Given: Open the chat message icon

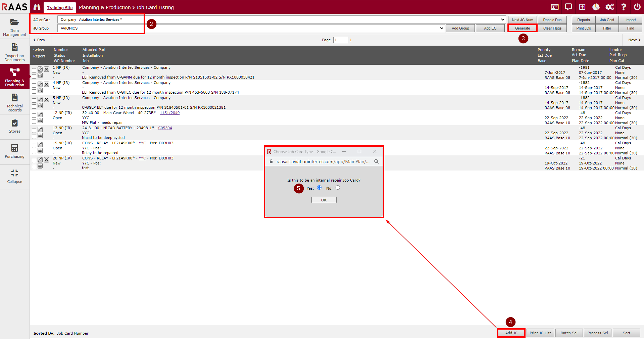Looking at the screenshot, I should coord(568,7).
